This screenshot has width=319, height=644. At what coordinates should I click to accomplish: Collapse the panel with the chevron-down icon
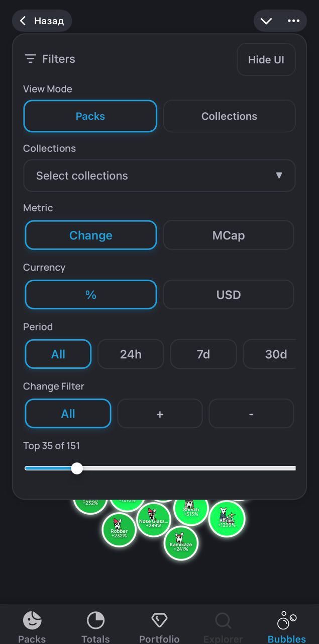point(266,21)
